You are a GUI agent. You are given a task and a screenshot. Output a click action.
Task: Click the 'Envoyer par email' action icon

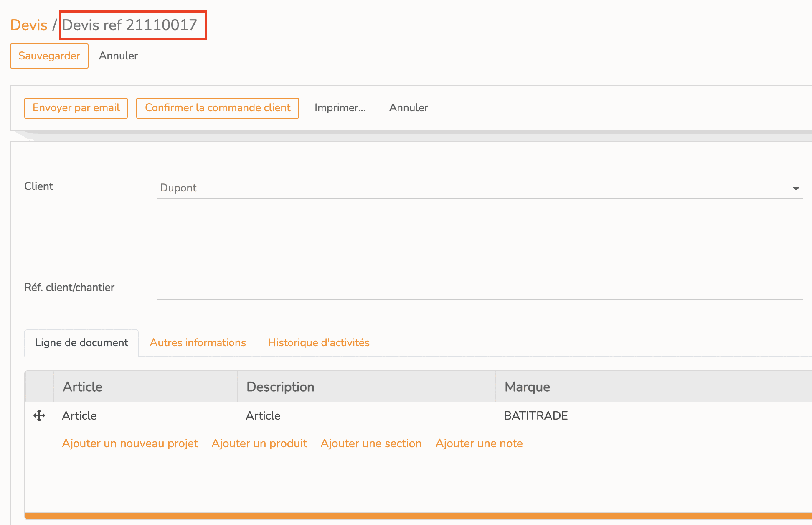tap(76, 107)
